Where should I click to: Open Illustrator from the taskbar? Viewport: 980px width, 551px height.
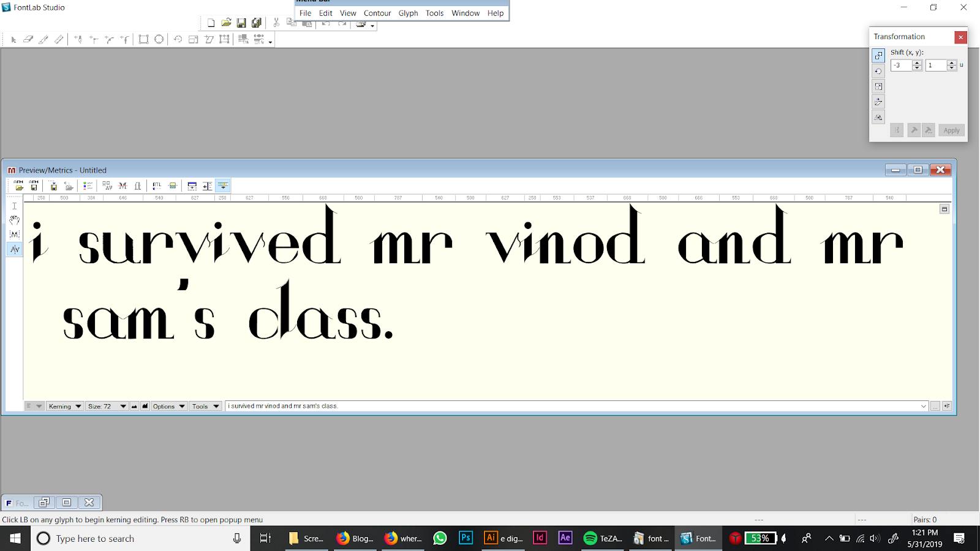503,538
